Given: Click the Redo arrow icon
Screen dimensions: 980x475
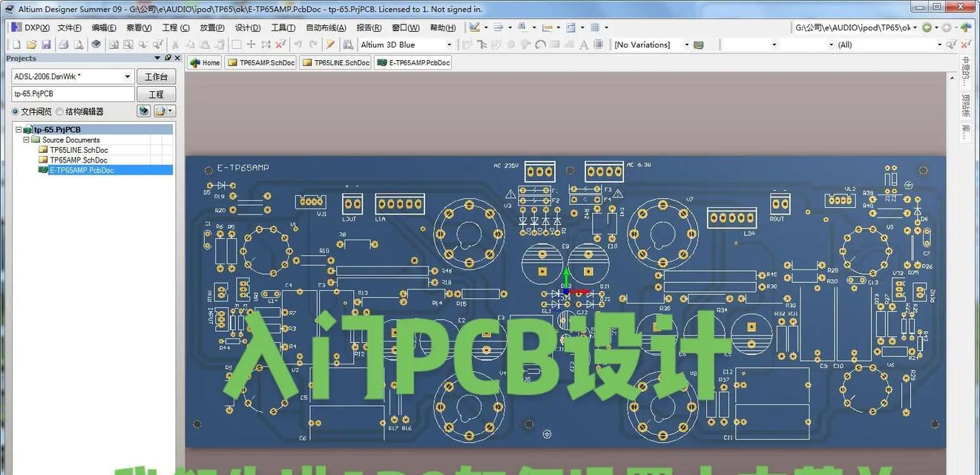Looking at the screenshot, I should pos(313,45).
